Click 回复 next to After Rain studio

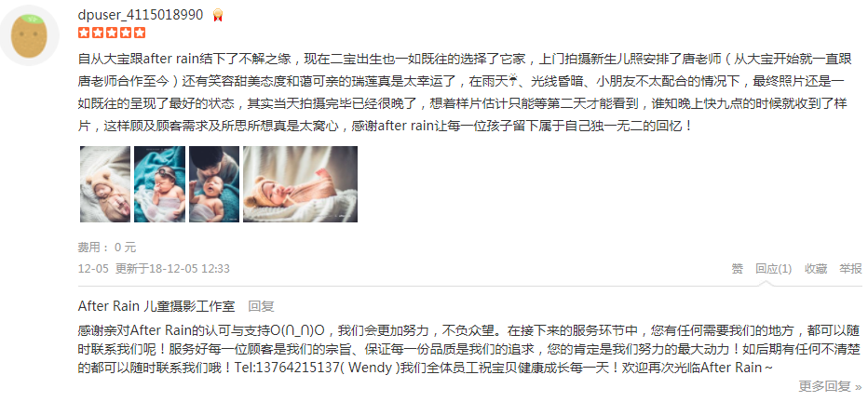point(261,306)
